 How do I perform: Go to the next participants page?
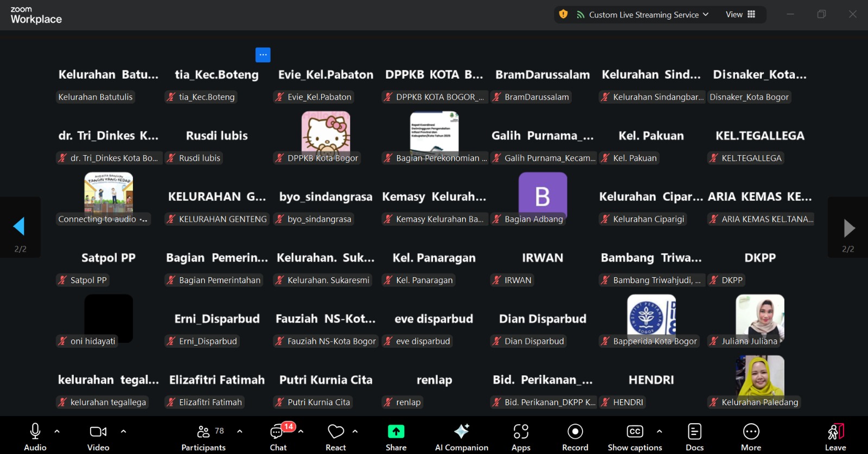[x=848, y=228]
